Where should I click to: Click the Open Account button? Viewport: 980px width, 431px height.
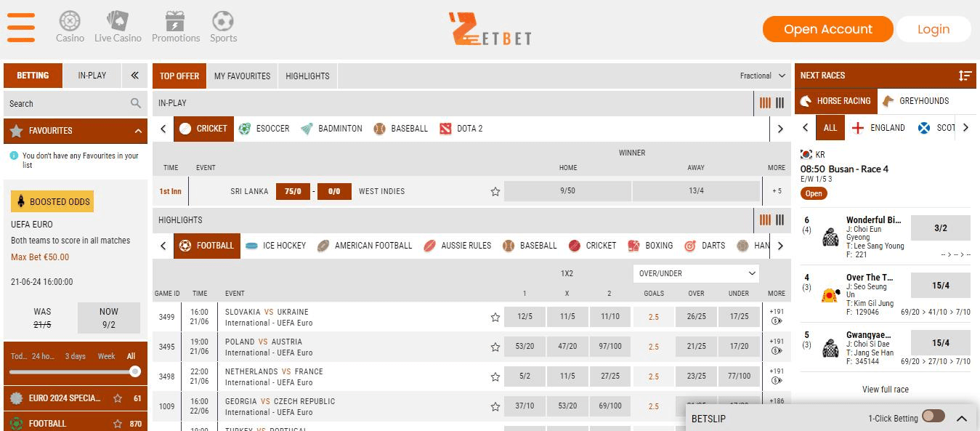(827, 29)
